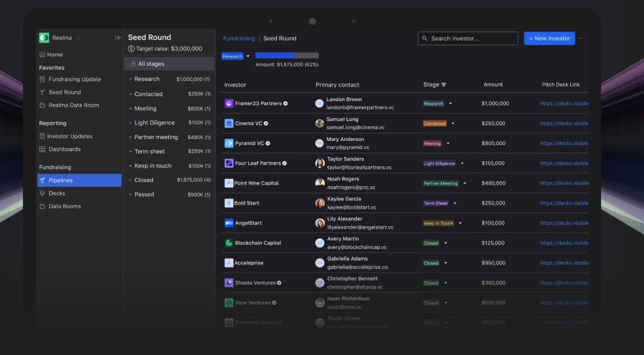
Task: Click the Shasta Ventures logo icon
Action: (x=229, y=283)
